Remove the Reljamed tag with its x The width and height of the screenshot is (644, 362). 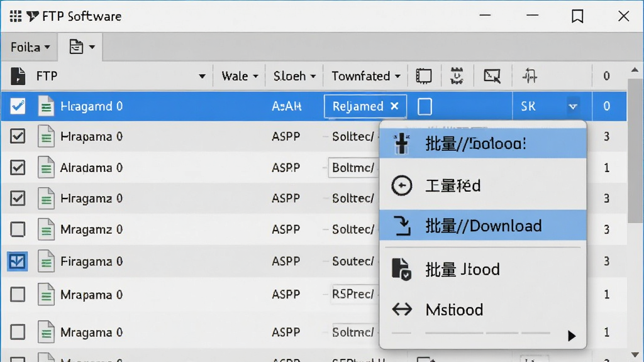[x=394, y=106]
